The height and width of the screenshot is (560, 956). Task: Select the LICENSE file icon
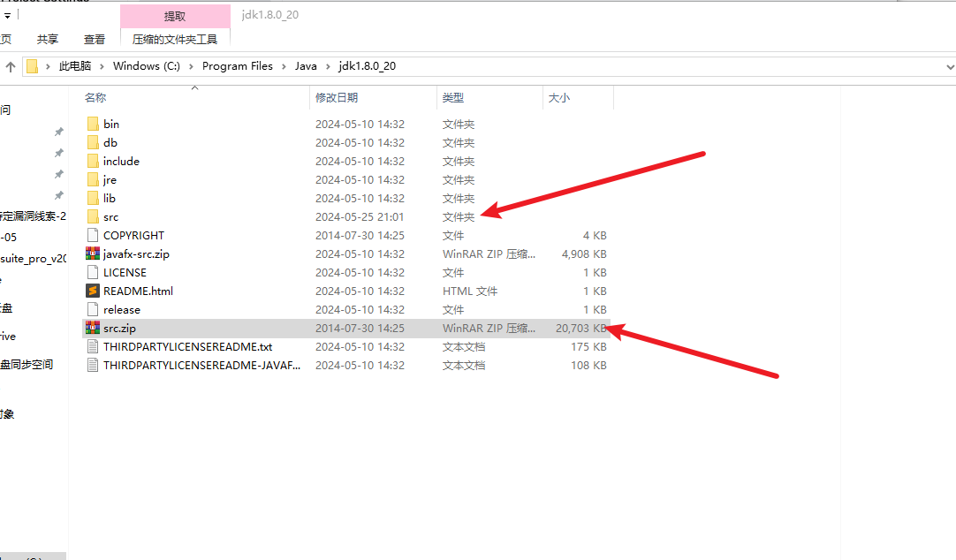click(93, 272)
